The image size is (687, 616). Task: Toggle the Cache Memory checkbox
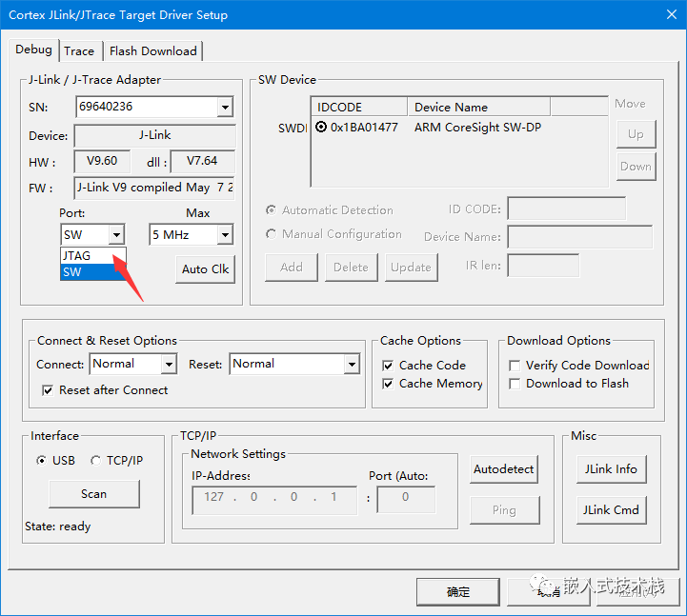coord(388,384)
